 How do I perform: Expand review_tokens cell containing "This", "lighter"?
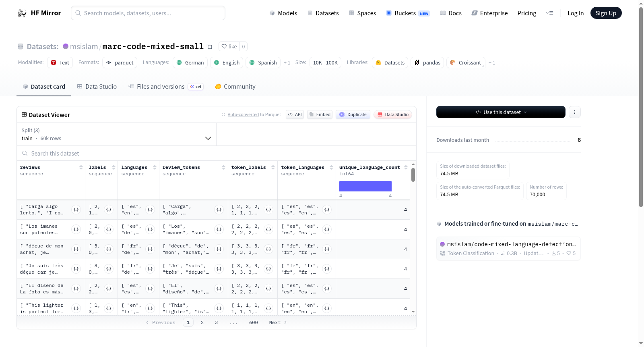coord(219,308)
